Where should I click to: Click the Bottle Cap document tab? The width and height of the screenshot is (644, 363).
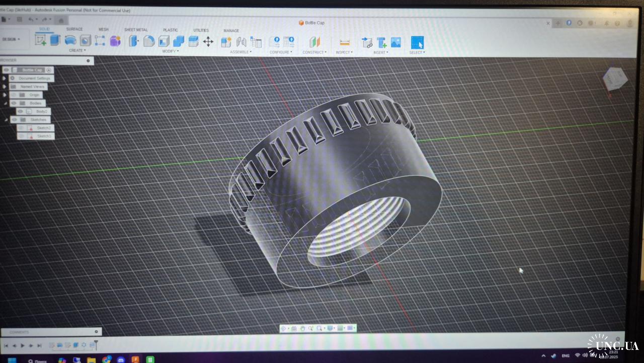(x=312, y=23)
